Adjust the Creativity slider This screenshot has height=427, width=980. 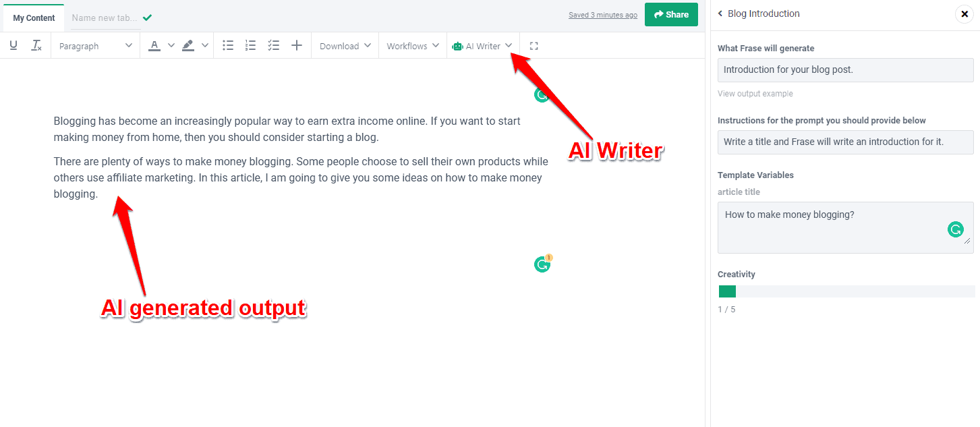click(x=846, y=291)
